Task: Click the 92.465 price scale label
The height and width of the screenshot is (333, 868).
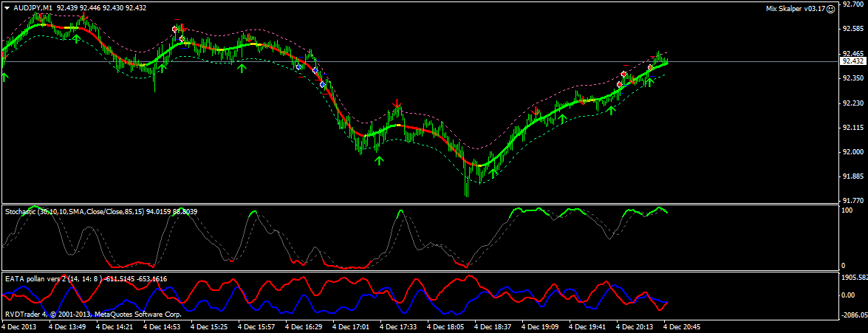Action: (x=852, y=53)
